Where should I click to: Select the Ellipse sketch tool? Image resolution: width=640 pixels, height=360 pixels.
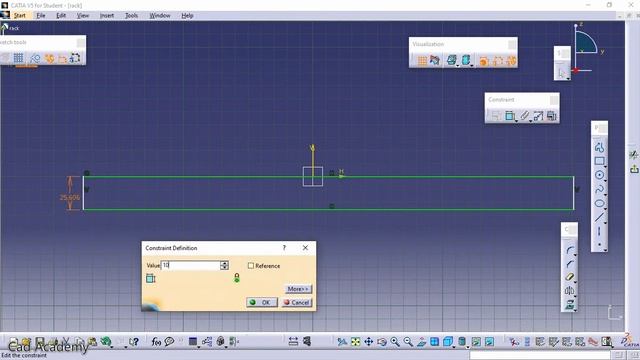pos(599,203)
